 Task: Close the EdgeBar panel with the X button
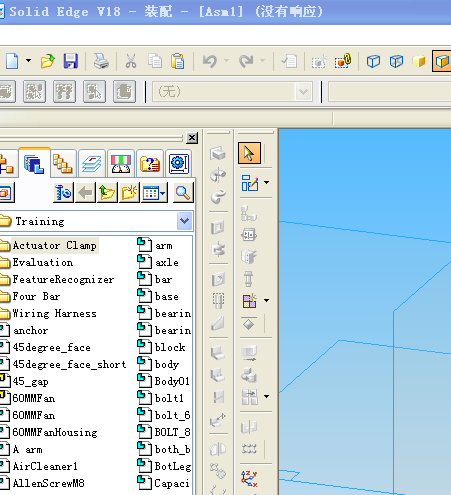click(x=192, y=138)
